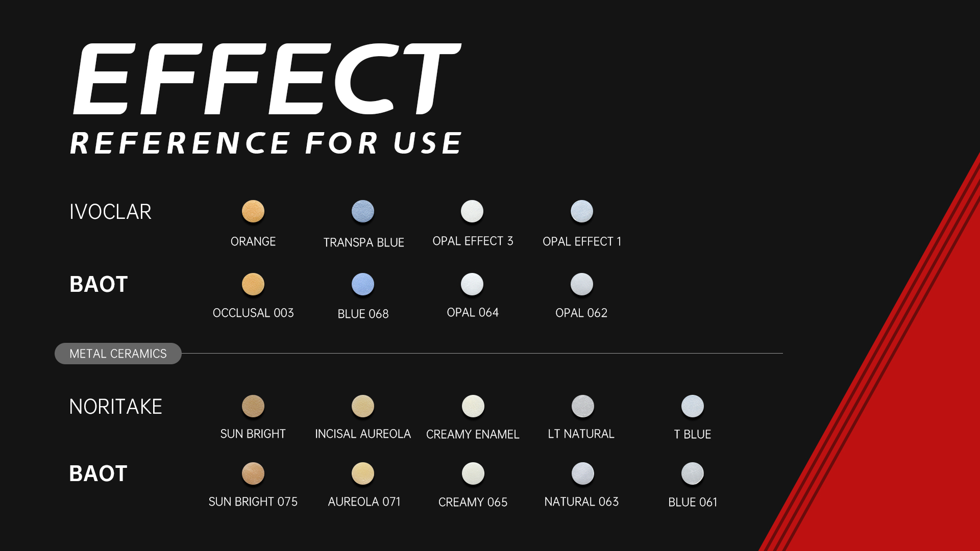
Task: Click the OPAL 064 sample disc
Action: tap(472, 284)
